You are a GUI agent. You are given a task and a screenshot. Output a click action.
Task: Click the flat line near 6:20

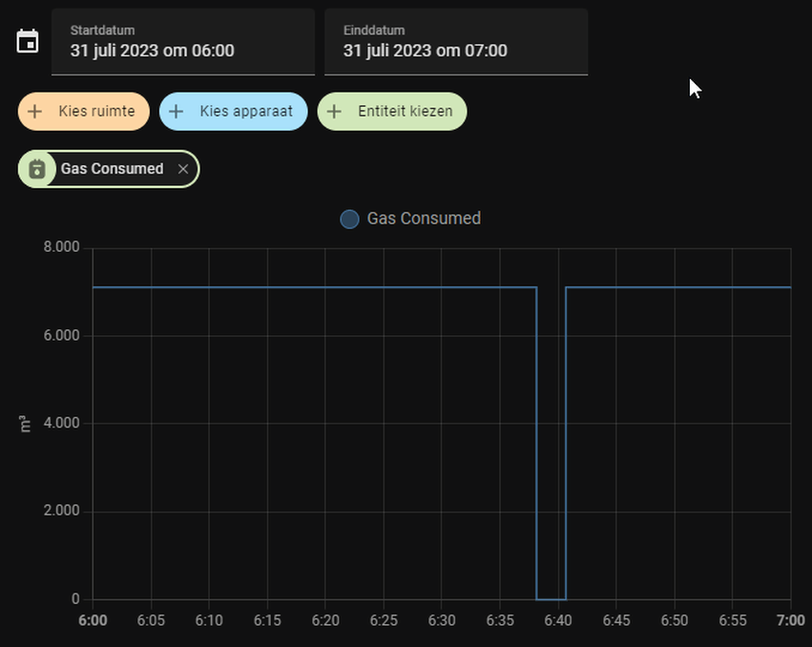click(325, 287)
